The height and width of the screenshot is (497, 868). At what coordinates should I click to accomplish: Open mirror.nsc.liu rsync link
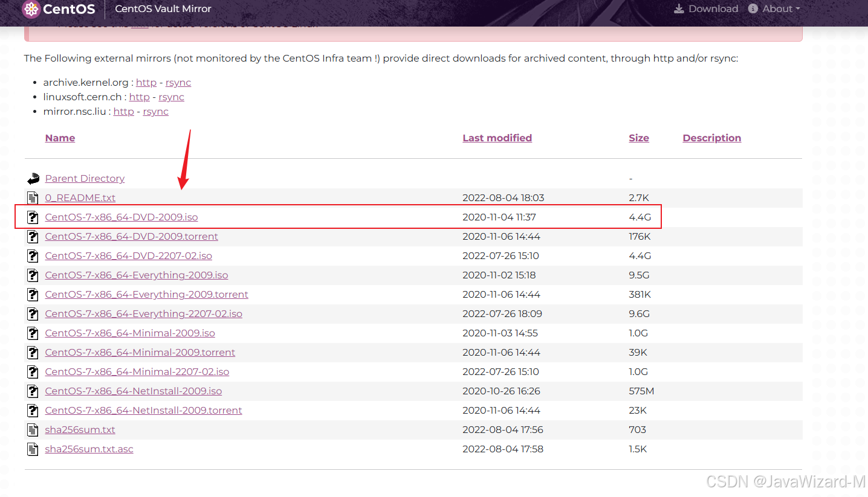coord(155,112)
